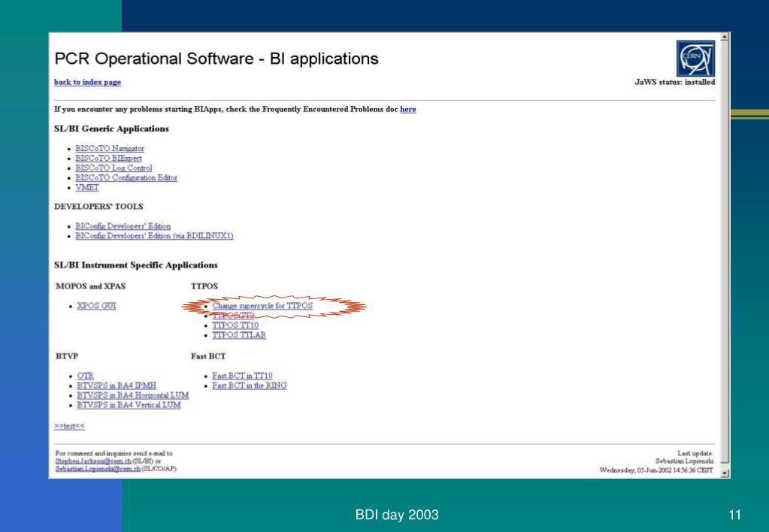Open the BISCoTO Log Control link
Screen dimensions: 769x532
(x=114, y=168)
